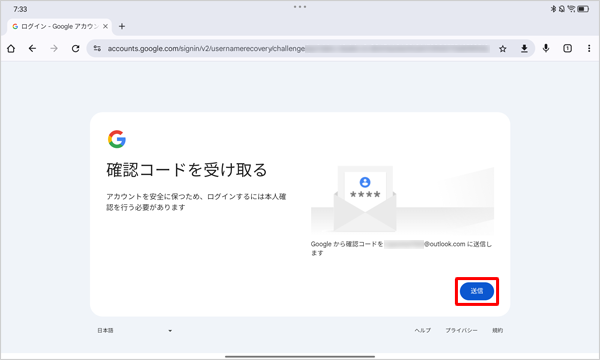Tap the Bluetooth status icon
Image resolution: width=600 pixels, height=360 pixels.
pyautogui.click(x=553, y=9)
